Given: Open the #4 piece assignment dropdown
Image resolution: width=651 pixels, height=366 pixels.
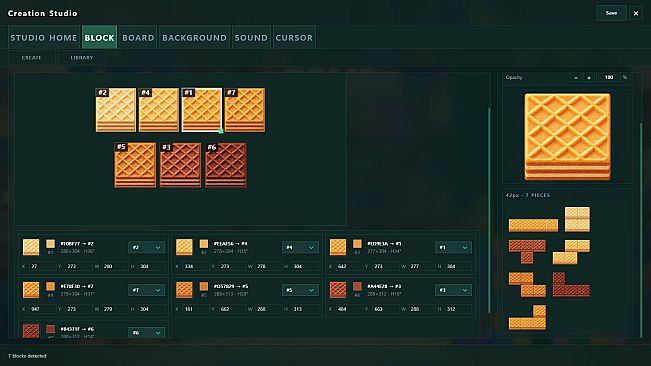Looking at the screenshot, I should coord(300,247).
